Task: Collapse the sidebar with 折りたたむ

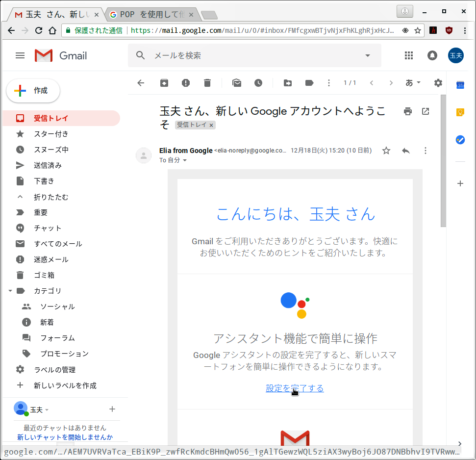Action: coord(51,197)
